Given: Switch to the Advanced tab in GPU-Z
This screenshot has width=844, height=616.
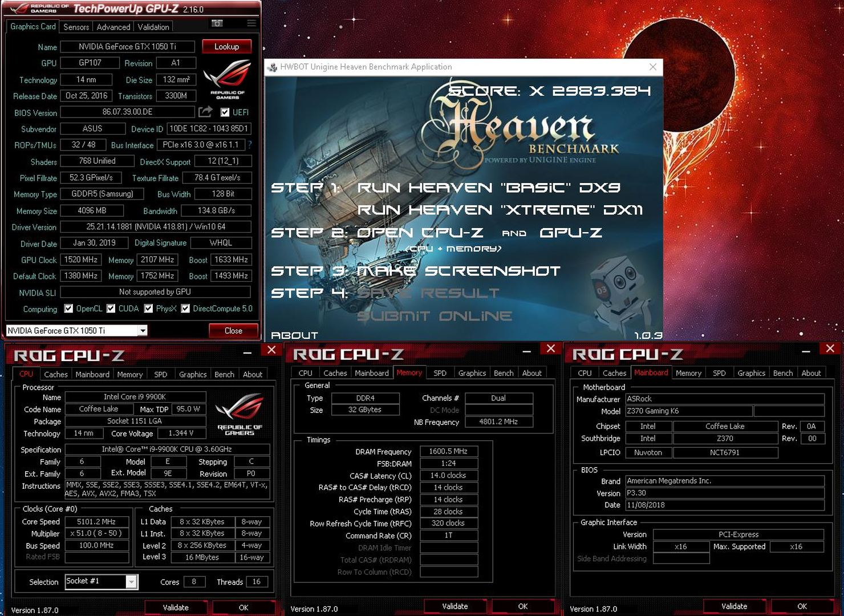Looking at the screenshot, I should pyautogui.click(x=113, y=27).
